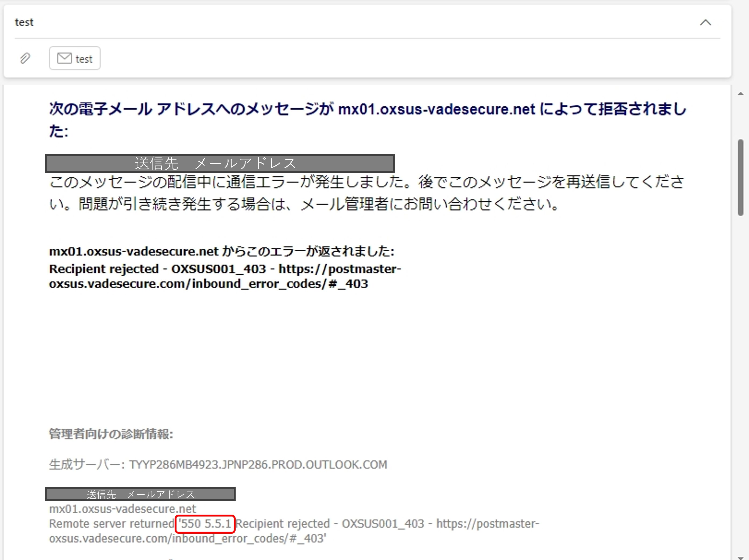Screen dimensions: 749x560
Task: Click the Recipient rejected OXSUS001_403 bold text
Action: coord(157,269)
